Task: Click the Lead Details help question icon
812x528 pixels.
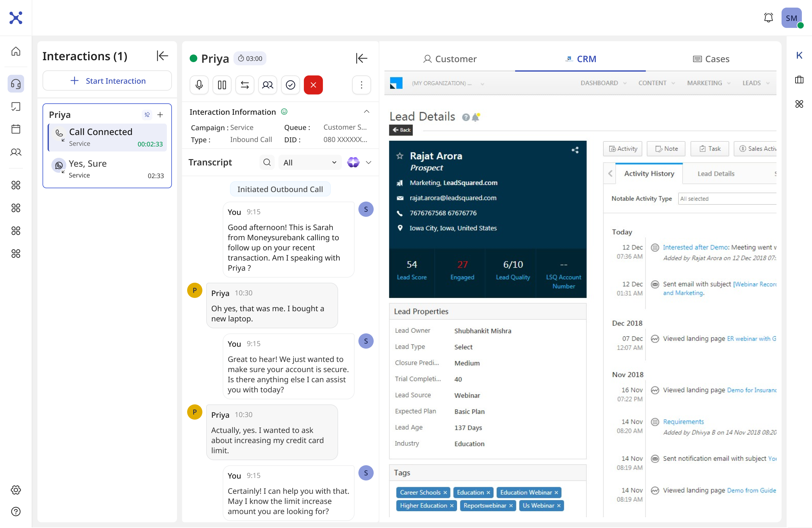Action: 466,117
